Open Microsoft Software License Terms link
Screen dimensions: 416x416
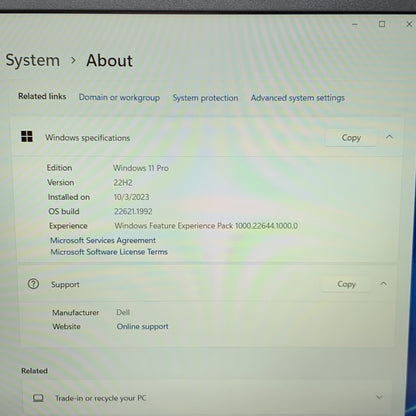point(109,252)
